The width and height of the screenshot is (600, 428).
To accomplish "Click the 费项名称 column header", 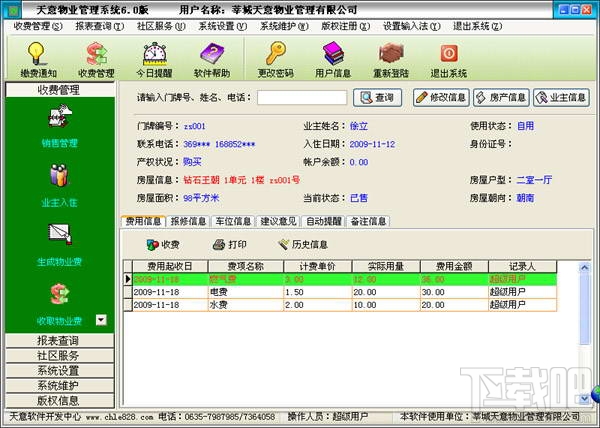I will click(x=246, y=266).
